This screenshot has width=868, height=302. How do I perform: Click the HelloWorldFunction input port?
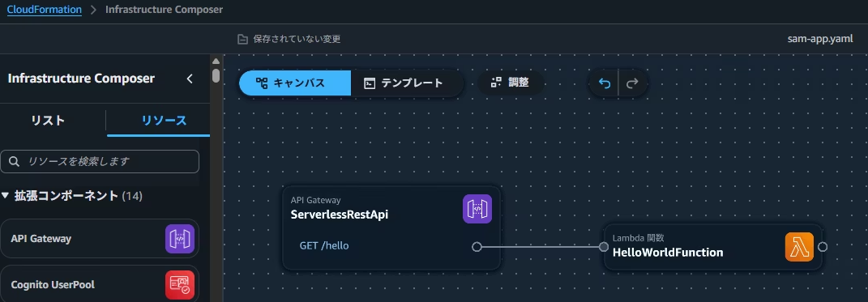pyautogui.click(x=604, y=247)
